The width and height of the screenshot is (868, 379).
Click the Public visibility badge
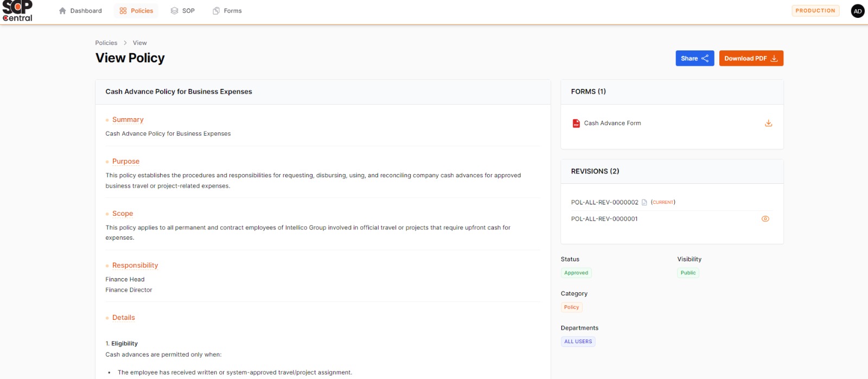[x=688, y=273]
